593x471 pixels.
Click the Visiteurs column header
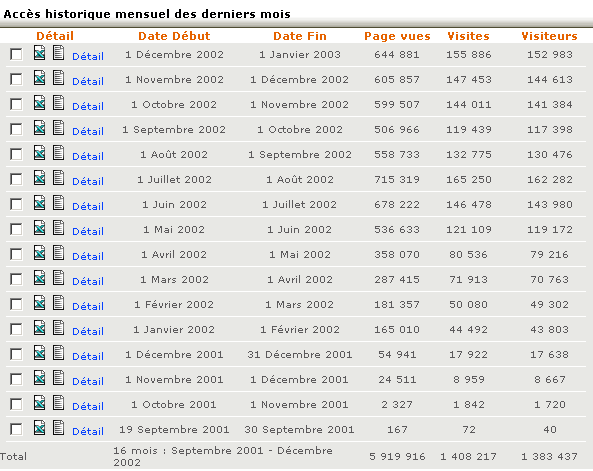pos(550,36)
